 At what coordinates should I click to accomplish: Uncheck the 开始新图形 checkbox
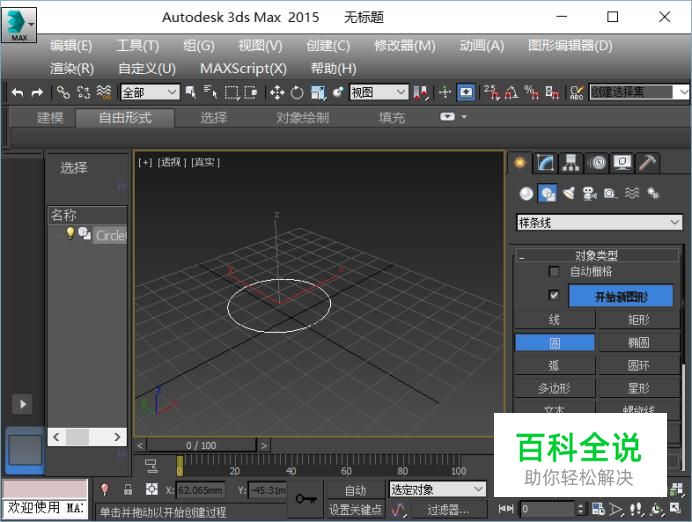click(x=553, y=295)
